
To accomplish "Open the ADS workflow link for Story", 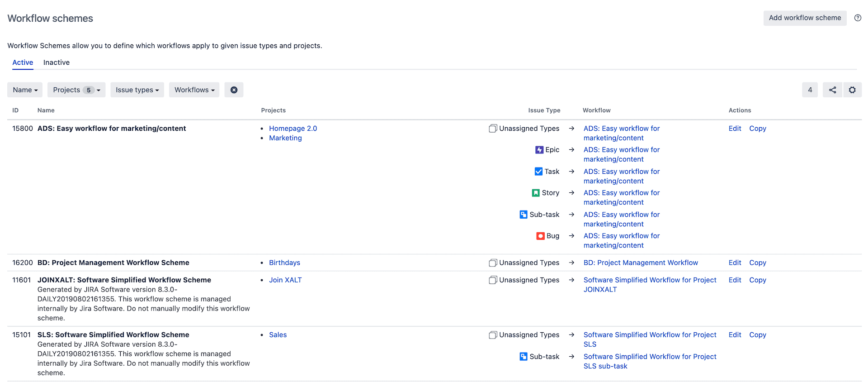I will [x=622, y=197].
